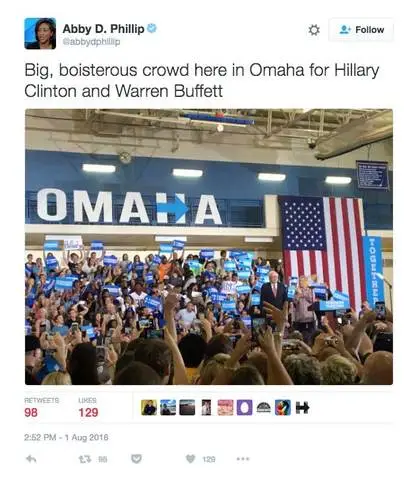Click the retweet icon below the timestamp

(83, 459)
